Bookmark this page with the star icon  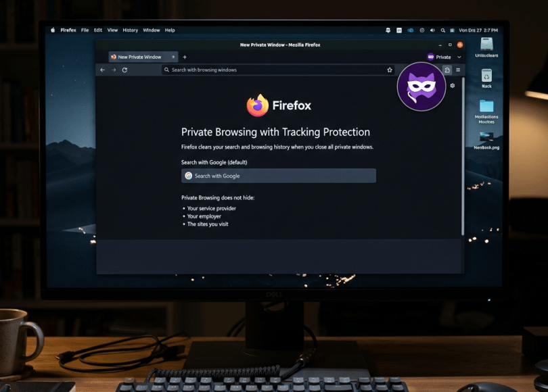(389, 70)
